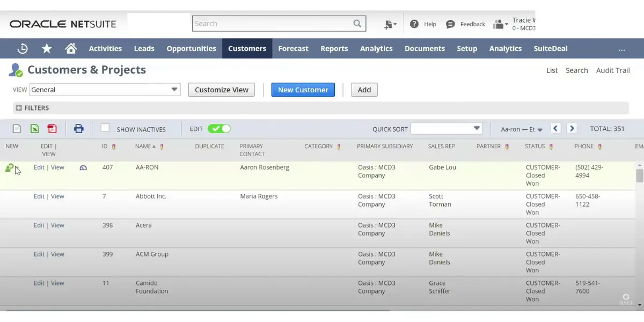Click the Customers & Projects page icon
Viewport: 644px width, 322px height.
[16, 70]
